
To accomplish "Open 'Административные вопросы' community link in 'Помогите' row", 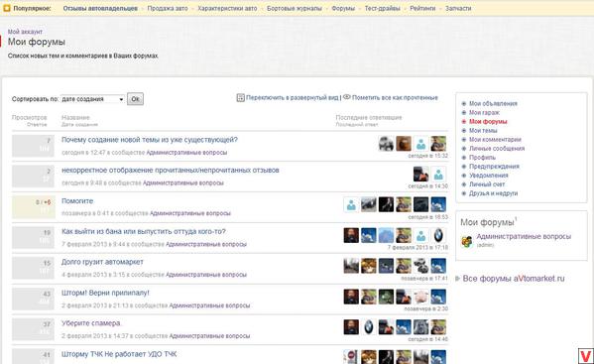I will (x=190, y=213).
